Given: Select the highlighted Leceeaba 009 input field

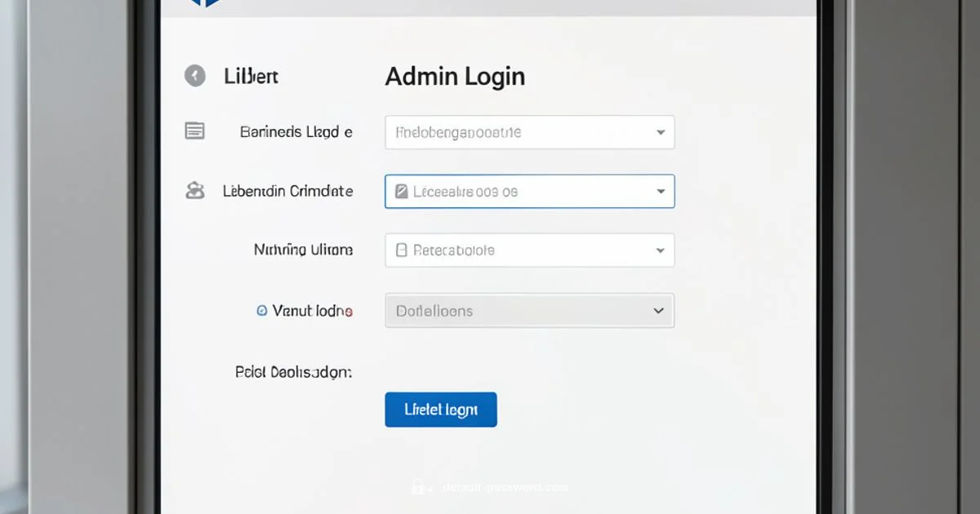Looking at the screenshot, I should tap(529, 191).
